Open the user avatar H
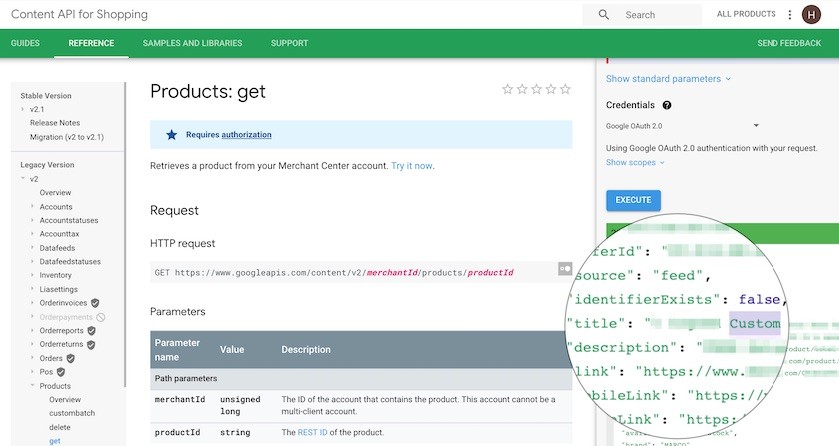 (x=811, y=14)
